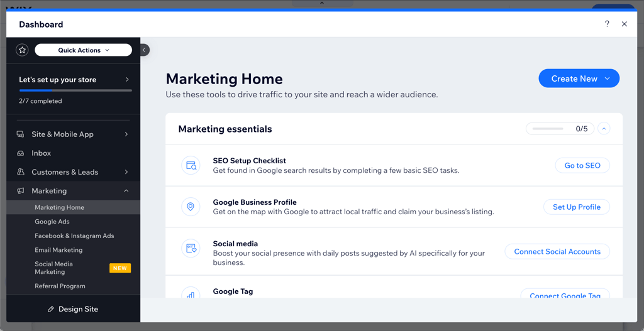Click the Design Site button
644x331 pixels.
73,309
